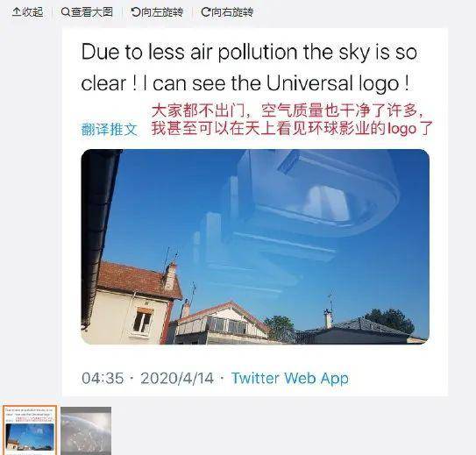Rotate image using the 向左旋转 text
476x455 pixels.
point(162,12)
